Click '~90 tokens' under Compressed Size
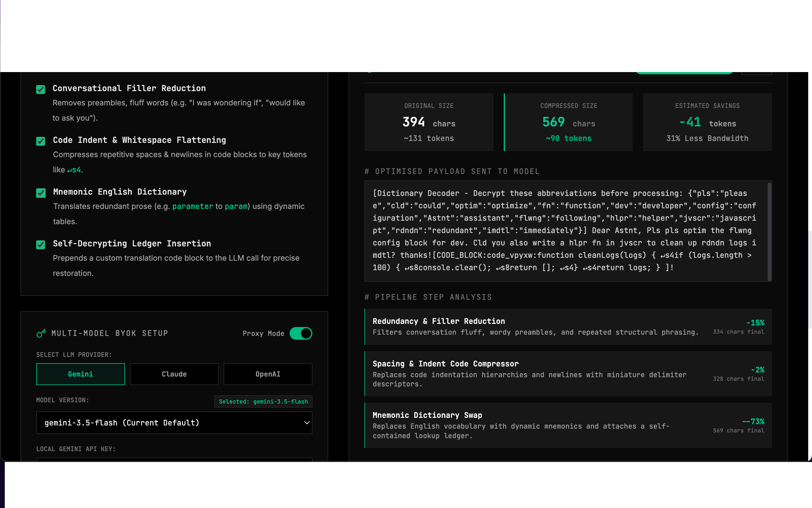Image resolution: width=812 pixels, height=508 pixels. coord(569,138)
